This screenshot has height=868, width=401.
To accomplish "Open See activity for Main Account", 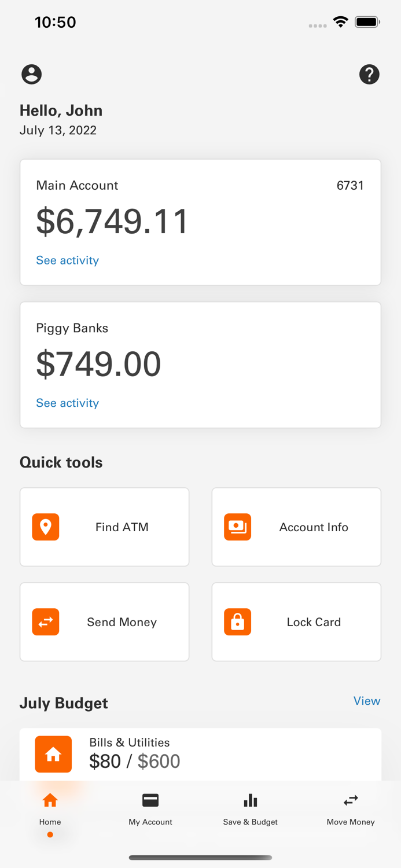I will [67, 260].
